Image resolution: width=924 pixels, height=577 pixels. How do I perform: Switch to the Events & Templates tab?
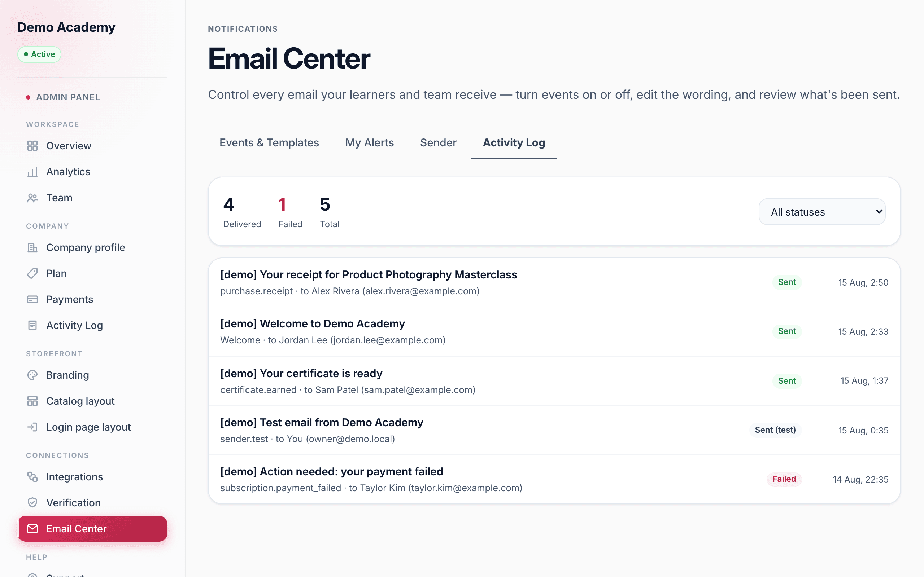tap(269, 143)
